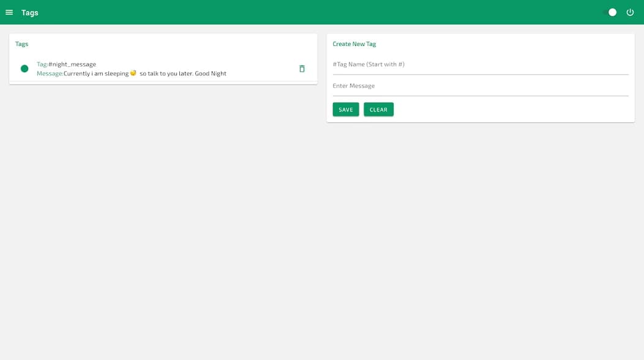Click the sleeping emoji in the tag message

(x=133, y=73)
